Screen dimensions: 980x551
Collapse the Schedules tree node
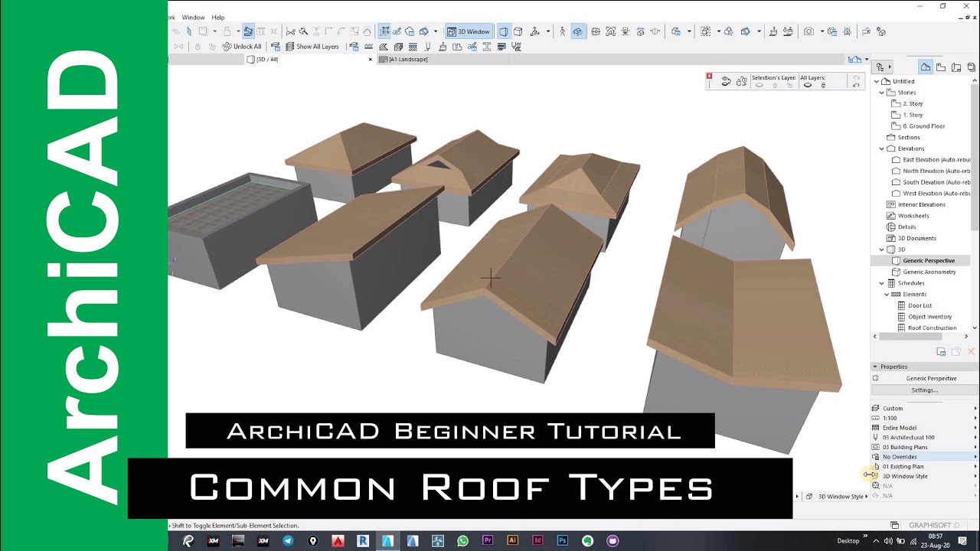[881, 283]
